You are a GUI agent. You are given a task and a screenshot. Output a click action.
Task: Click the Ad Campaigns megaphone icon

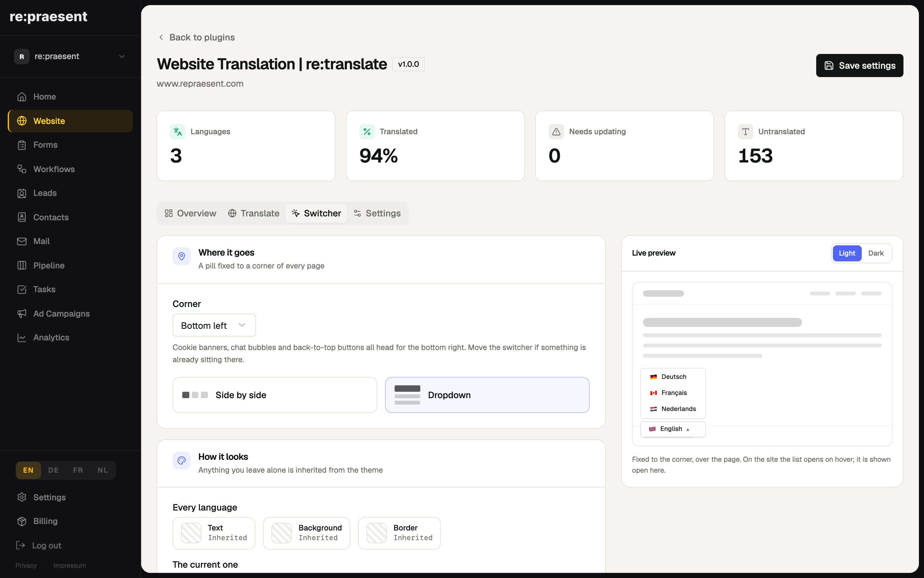pos(22,313)
